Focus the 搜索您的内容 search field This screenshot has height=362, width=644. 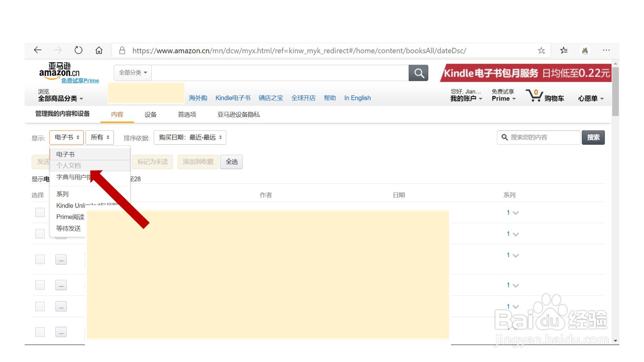(x=539, y=138)
